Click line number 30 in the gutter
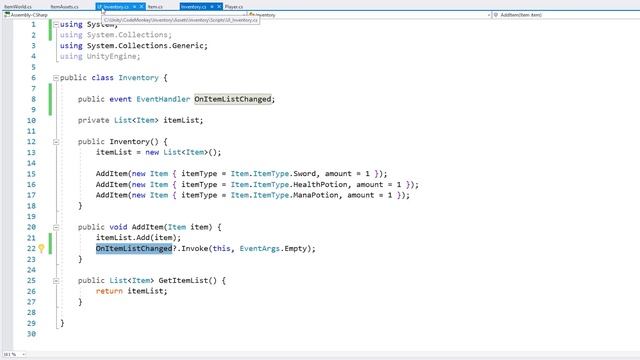 tap(31, 334)
